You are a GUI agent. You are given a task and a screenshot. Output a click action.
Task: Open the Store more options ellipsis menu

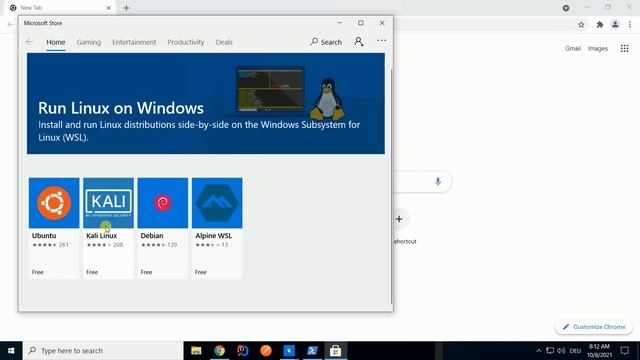pyautogui.click(x=381, y=41)
